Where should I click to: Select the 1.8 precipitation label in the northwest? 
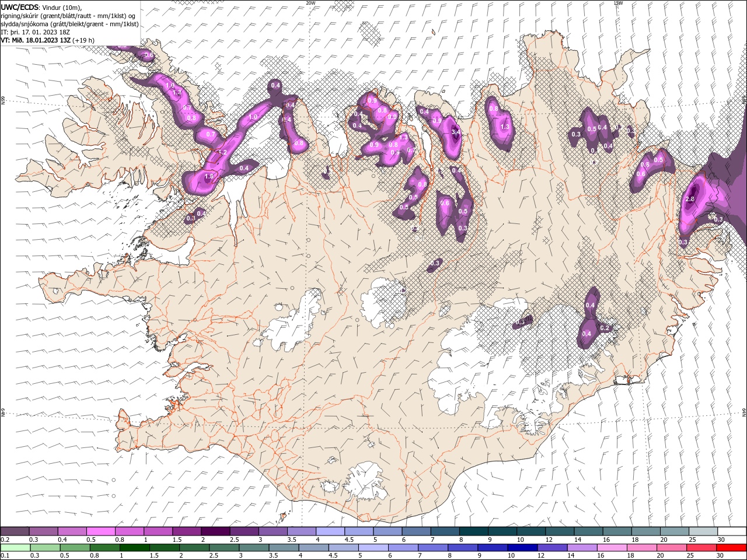[x=209, y=176]
